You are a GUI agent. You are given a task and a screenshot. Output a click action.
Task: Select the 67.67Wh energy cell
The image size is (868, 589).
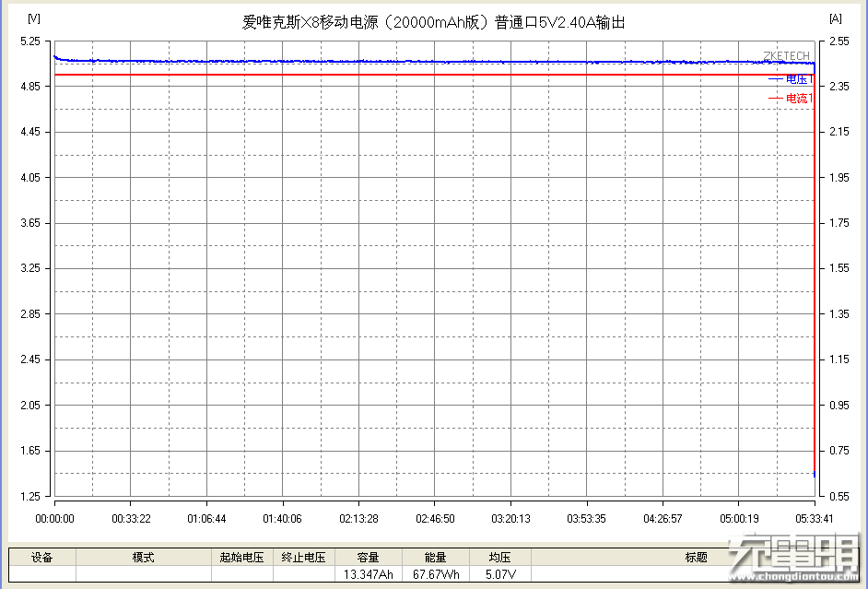(x=436, y=574)
